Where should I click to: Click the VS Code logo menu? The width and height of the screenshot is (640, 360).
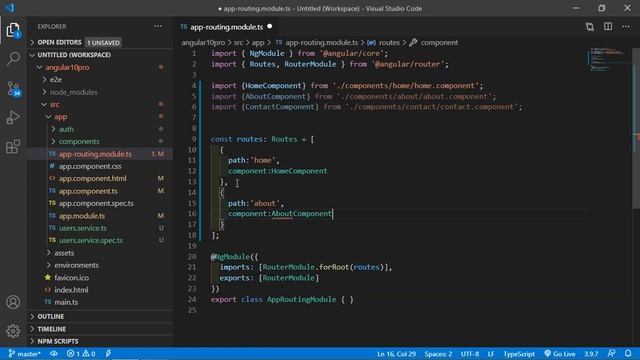9,8
